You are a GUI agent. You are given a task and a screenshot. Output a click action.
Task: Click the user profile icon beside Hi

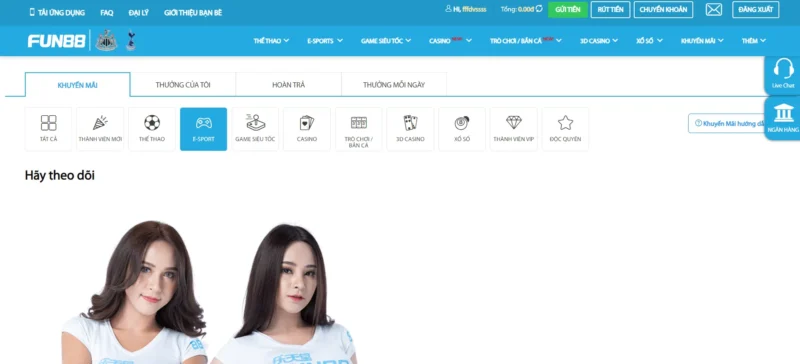[x=448, y=9]
